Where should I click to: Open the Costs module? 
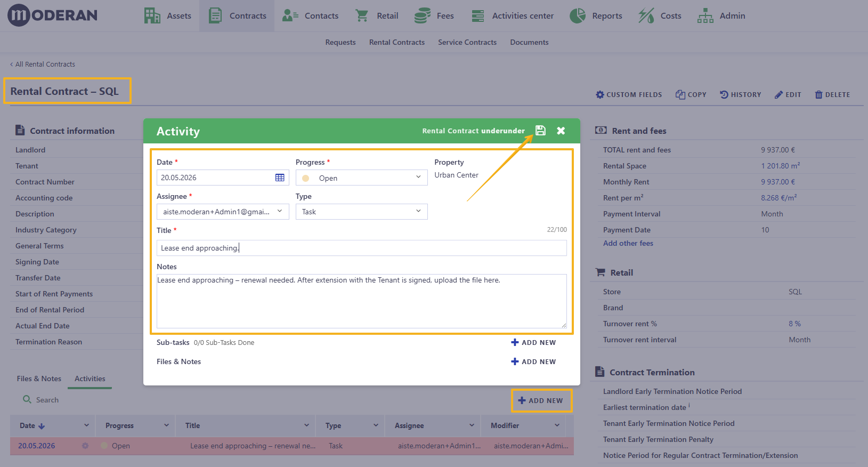click(660, 16)
